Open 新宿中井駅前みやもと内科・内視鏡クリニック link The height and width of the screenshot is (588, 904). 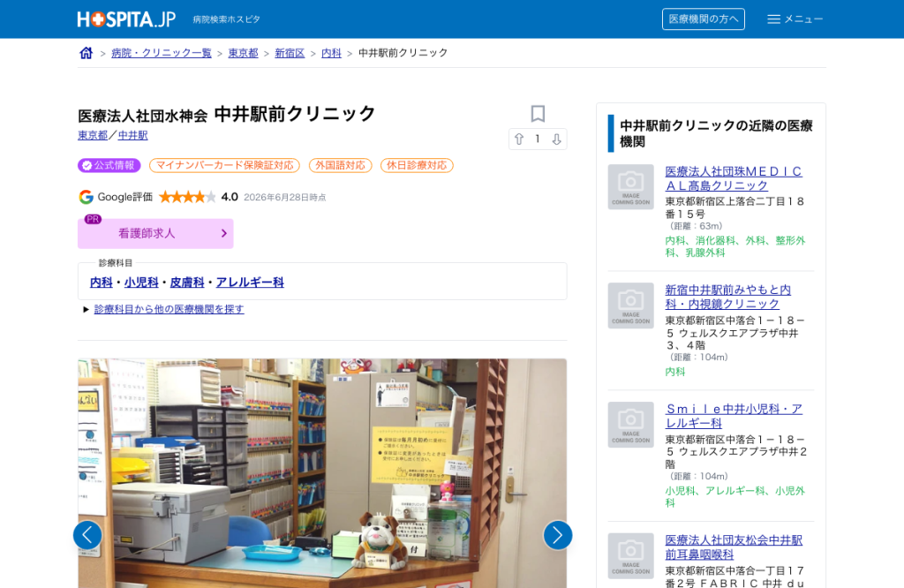(x=728, y=297)
